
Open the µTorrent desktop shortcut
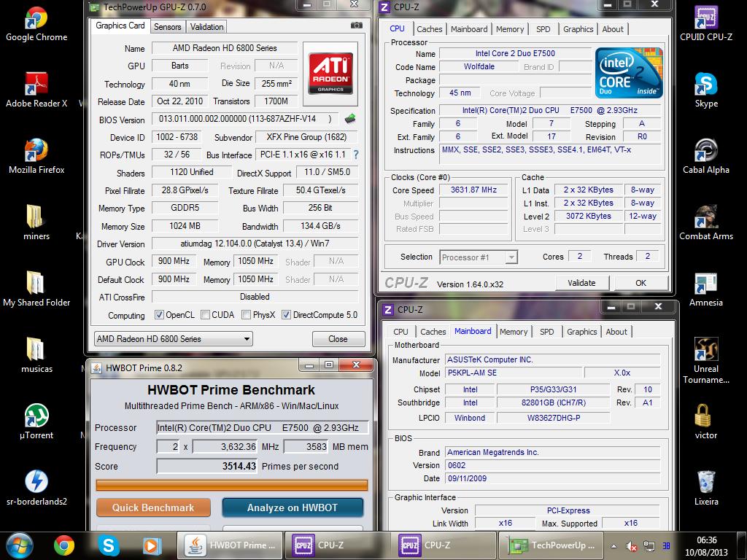coord(36,421)
